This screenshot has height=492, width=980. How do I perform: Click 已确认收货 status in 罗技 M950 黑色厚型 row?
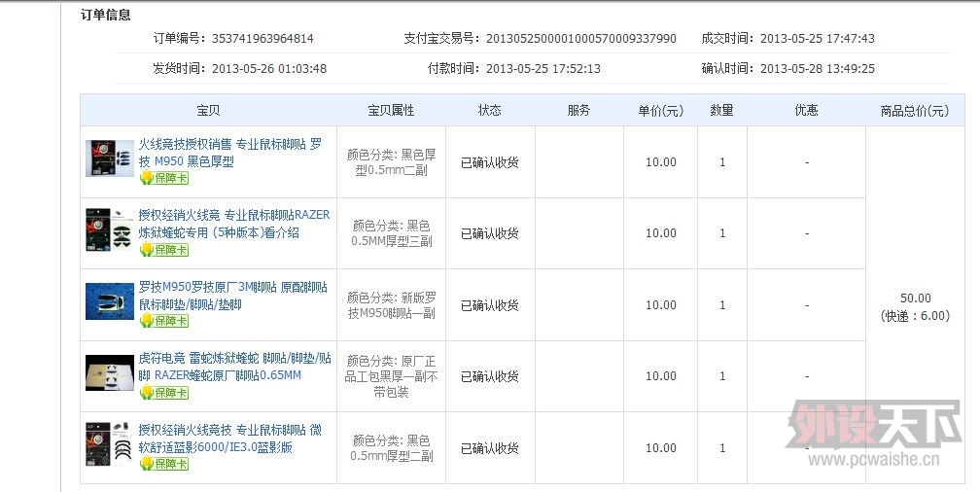point(490,162)
